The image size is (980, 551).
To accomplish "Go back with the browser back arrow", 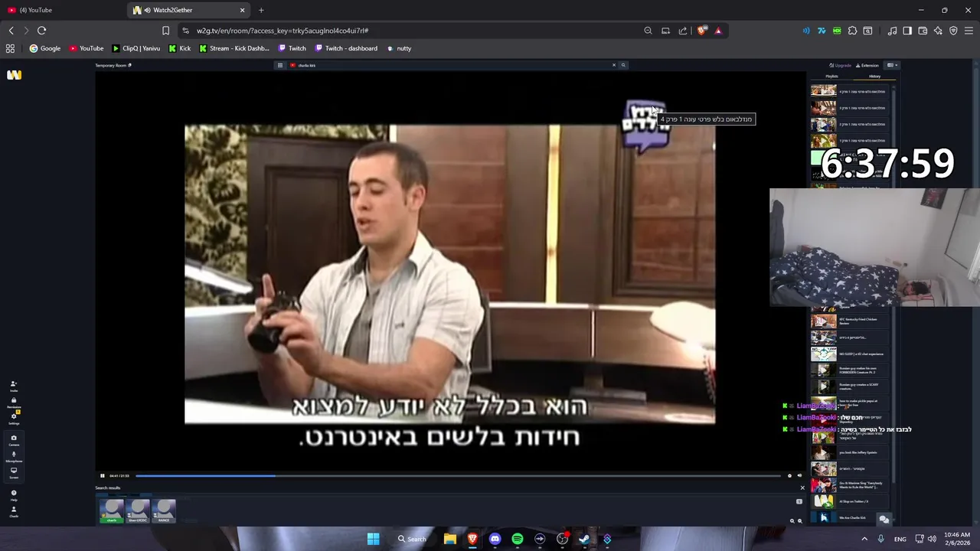I will 11,31.
